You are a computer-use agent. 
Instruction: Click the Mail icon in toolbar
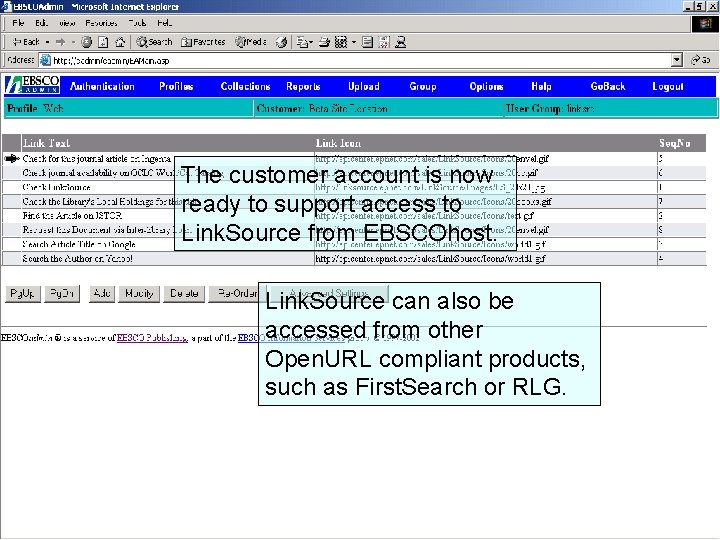tap(303, 42)
